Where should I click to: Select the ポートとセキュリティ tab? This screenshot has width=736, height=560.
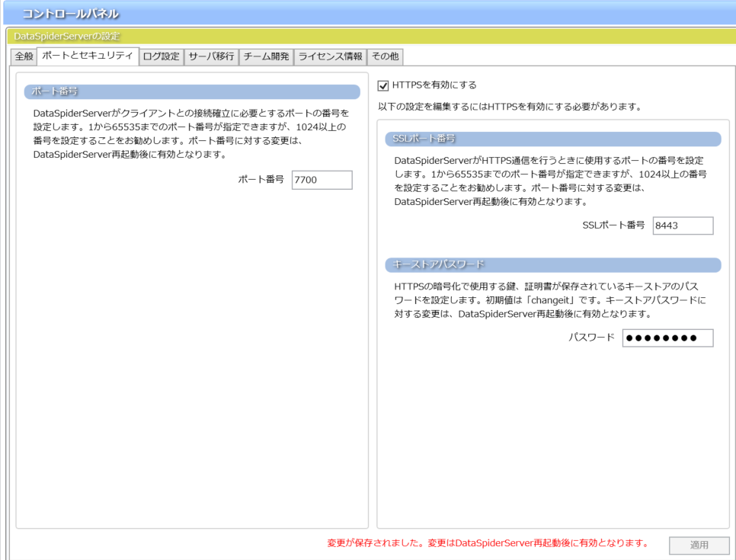[x=88, y=56]
